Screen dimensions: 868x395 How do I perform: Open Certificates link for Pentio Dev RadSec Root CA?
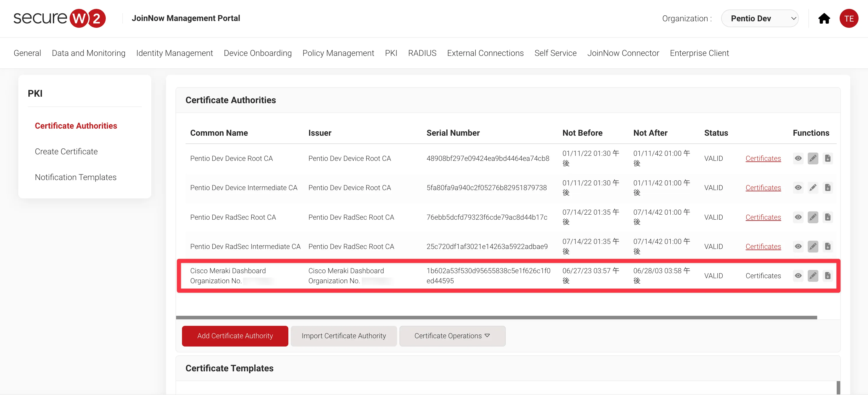[x=763, y=217]
